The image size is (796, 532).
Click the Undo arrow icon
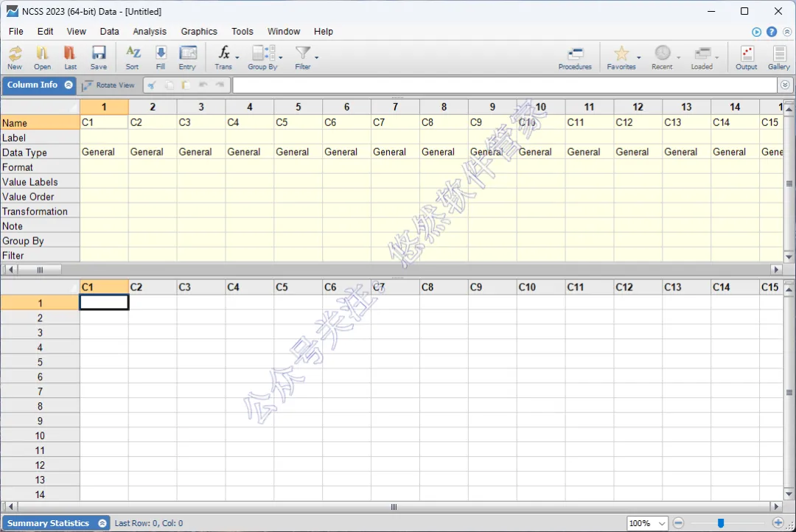[x=203, y=85]
